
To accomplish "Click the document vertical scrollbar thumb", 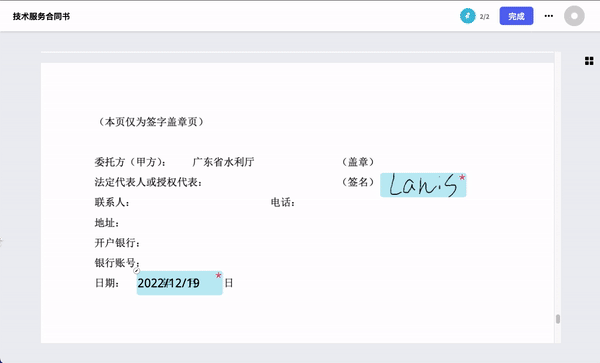I will [558, 319].
